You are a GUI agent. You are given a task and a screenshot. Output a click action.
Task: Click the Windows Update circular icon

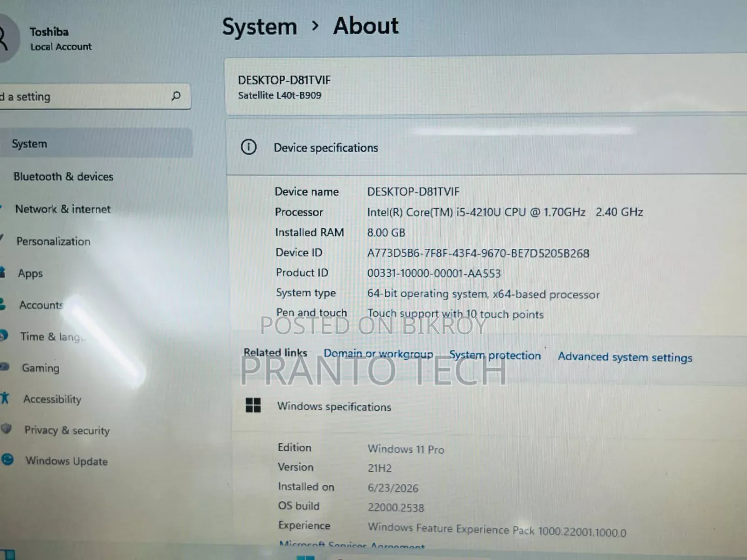[x=7, y=460]
